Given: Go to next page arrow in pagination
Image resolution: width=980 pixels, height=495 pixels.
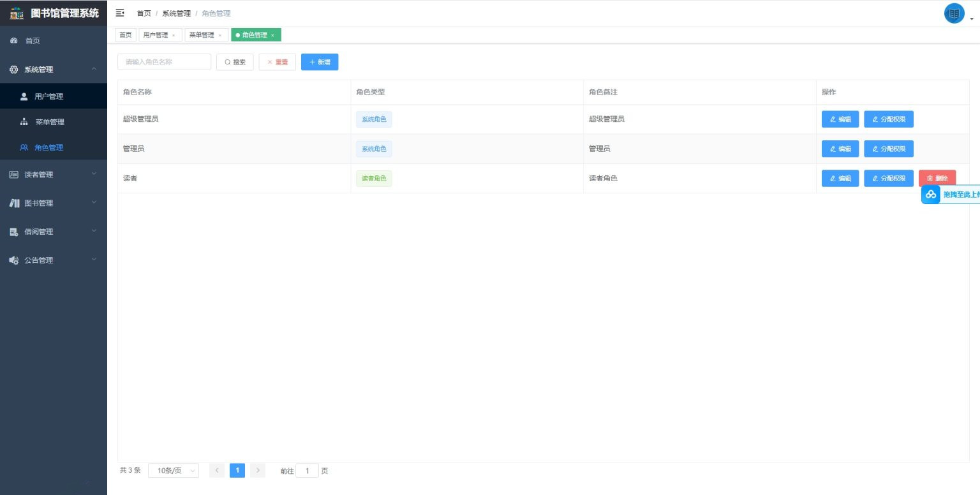Looking at the screenshot, I should (x=257, y=471).
